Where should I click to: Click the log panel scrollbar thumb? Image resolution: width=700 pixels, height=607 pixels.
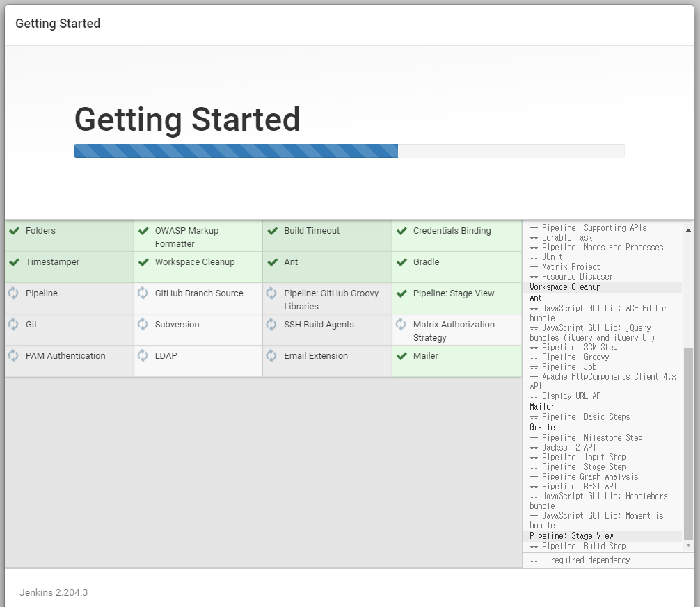tap(688, 444)
